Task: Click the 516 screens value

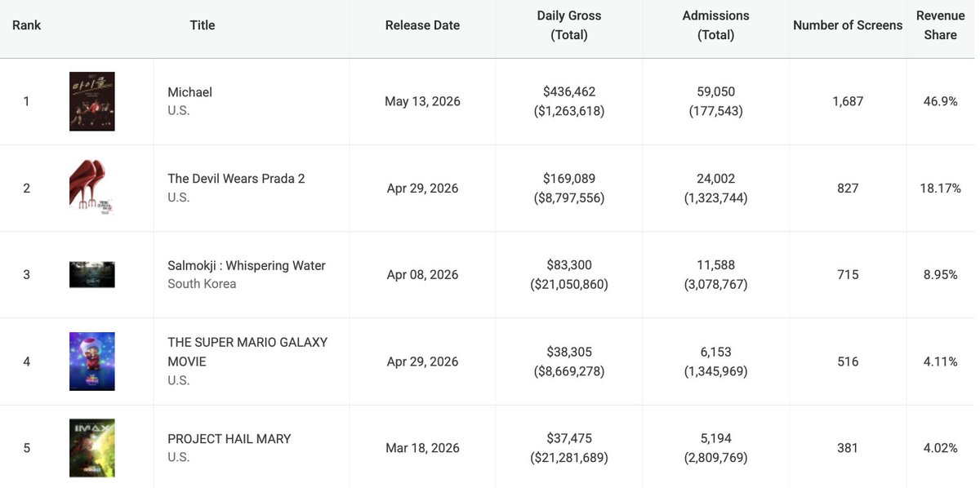Action: tap(848, 362)
